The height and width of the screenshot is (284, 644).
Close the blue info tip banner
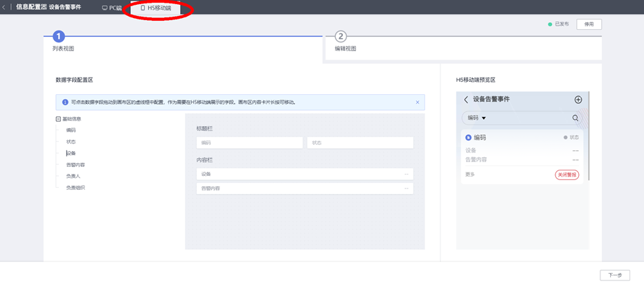[418, 103]
